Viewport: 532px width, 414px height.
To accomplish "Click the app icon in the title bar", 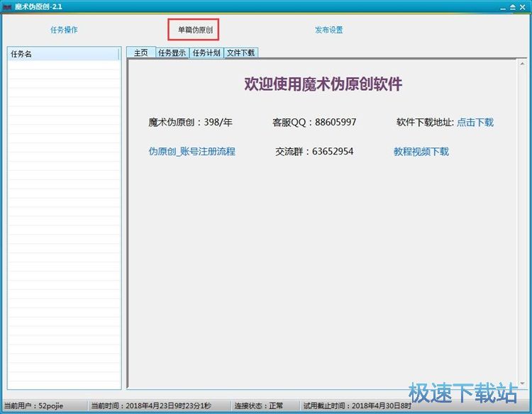I will [7, 6].
